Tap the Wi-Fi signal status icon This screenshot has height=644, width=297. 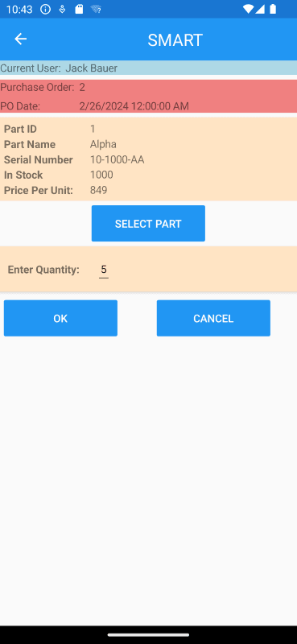point(248,9)
